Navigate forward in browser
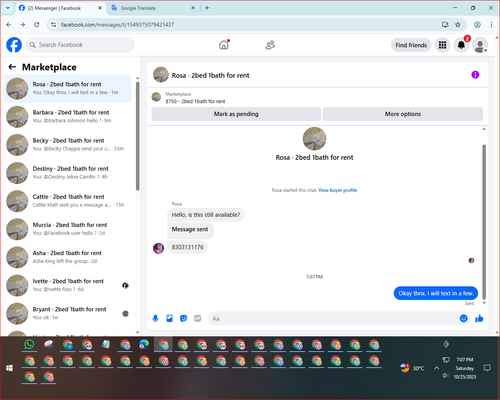 pyautogui.click(x=22, y=24)
